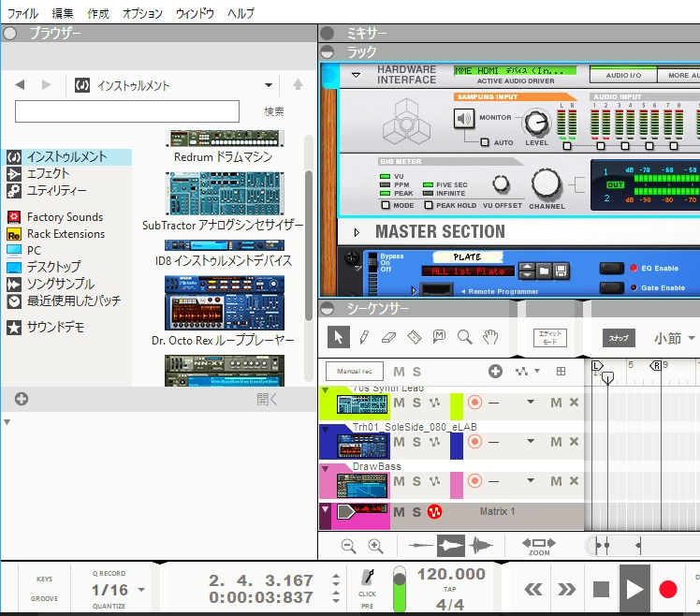Open the 1/16 quantize dropdown
700x616 pixels.
click(x=141, y=590)
